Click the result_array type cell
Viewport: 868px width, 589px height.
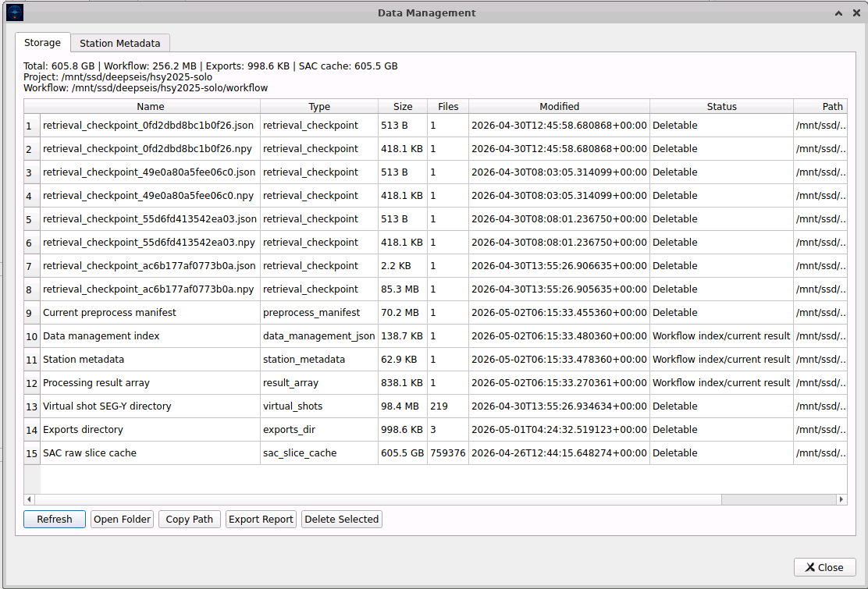coord(319,383)
